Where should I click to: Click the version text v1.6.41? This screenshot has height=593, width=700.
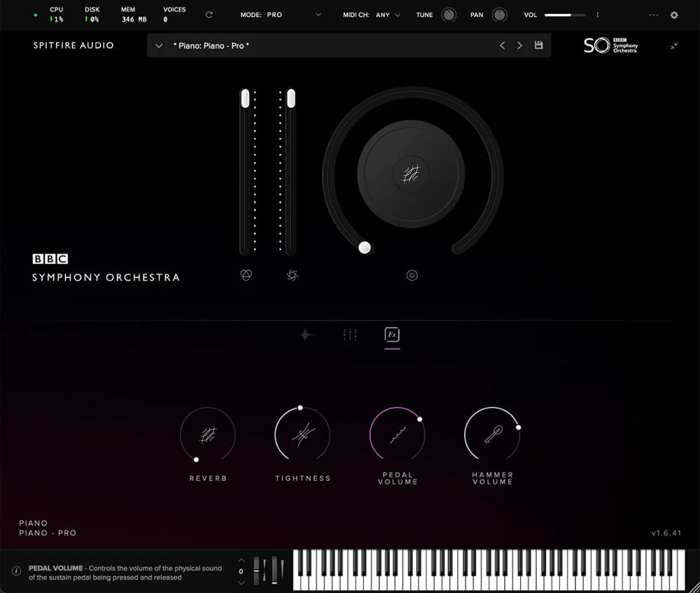pos(666,533)
